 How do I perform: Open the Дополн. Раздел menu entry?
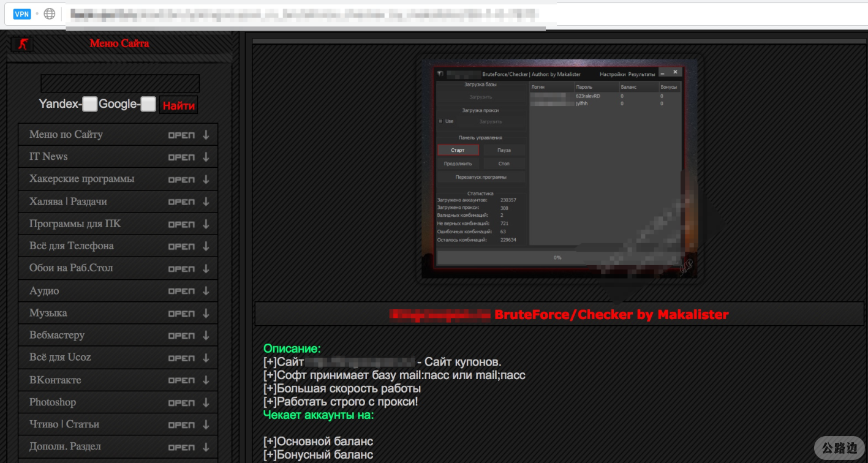(118, 446)
